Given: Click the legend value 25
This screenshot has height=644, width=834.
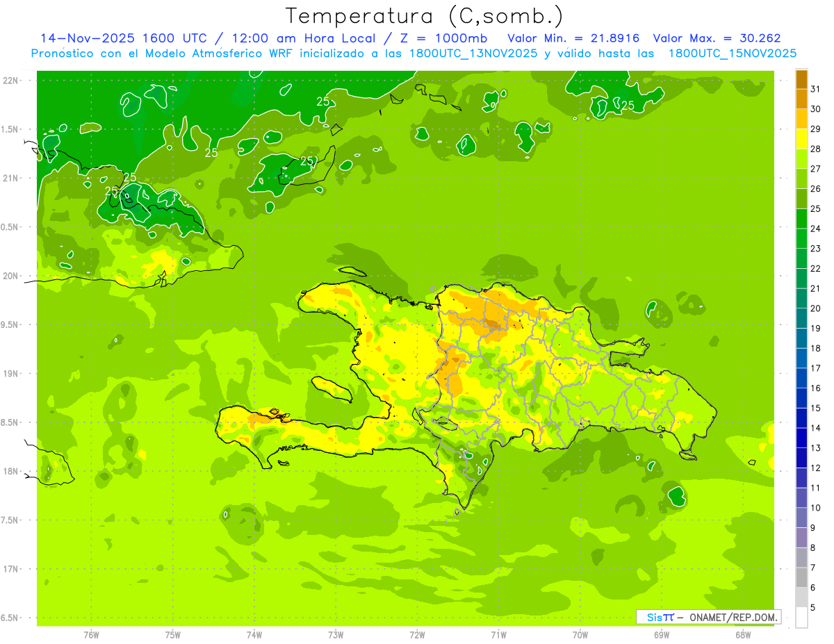Looking at the screenshot, I should (815, 208).
